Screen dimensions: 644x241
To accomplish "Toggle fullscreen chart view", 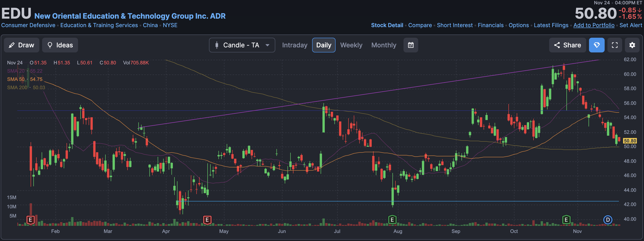I will [615, 45].
